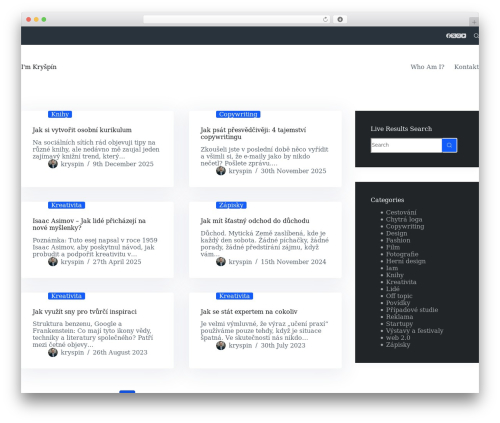The width and height of the screenshot is (500, 423).
Task: Click kryspin avatar on sny pro inspiraci post
Action: pos(53,352)
